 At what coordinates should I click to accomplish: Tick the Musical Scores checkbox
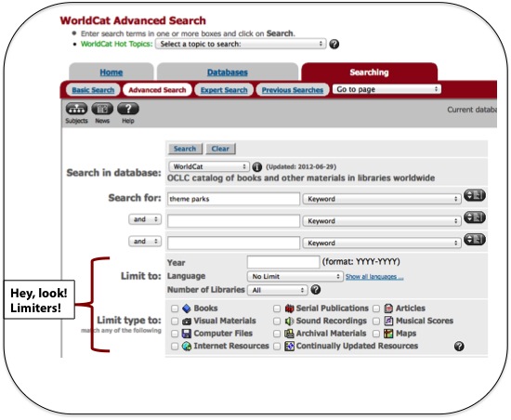(x=376, y=322)
